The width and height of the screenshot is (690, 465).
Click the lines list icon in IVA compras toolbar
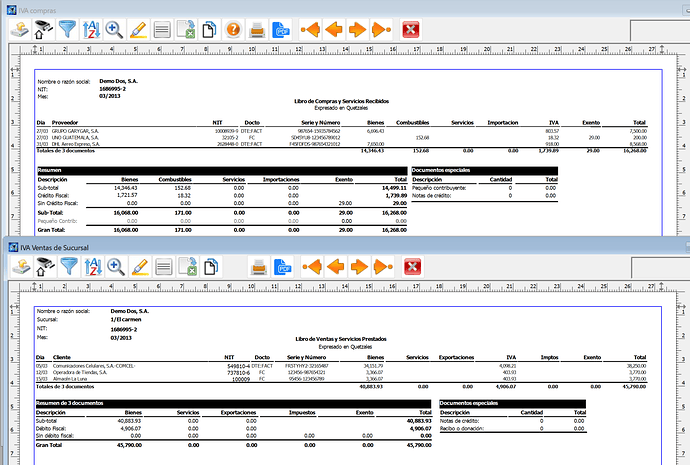162,30
